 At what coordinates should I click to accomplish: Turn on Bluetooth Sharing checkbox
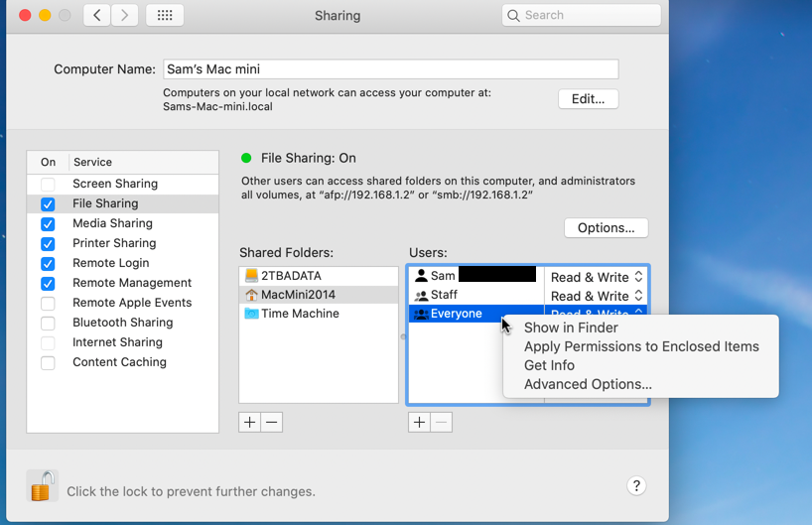(48, 324)
